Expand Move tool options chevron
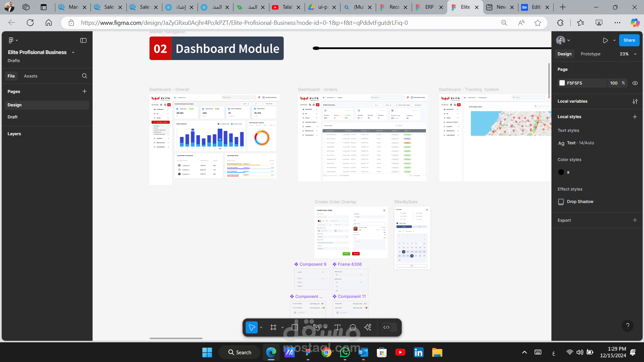This screenshot has height=362, width=644. [261, 327]
